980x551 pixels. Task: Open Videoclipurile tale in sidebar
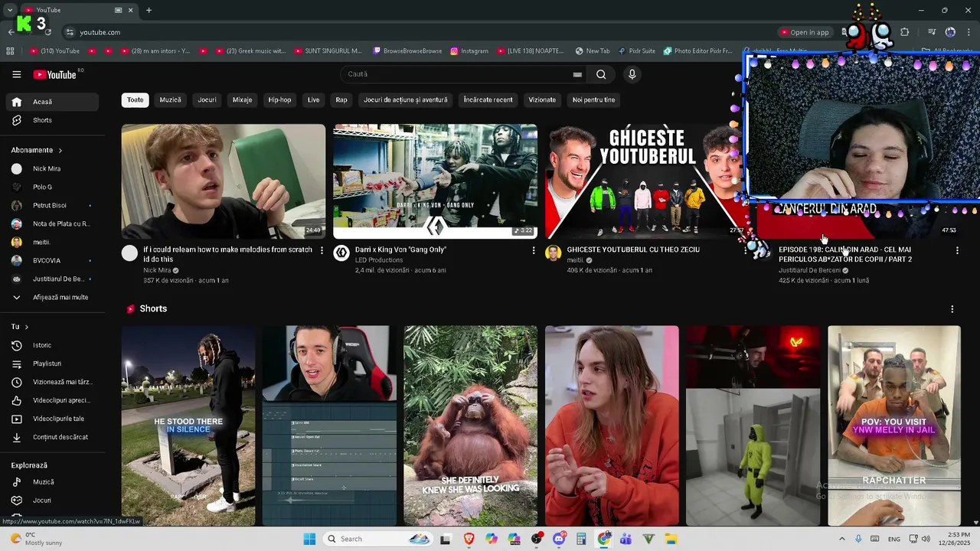pos(52,419)
